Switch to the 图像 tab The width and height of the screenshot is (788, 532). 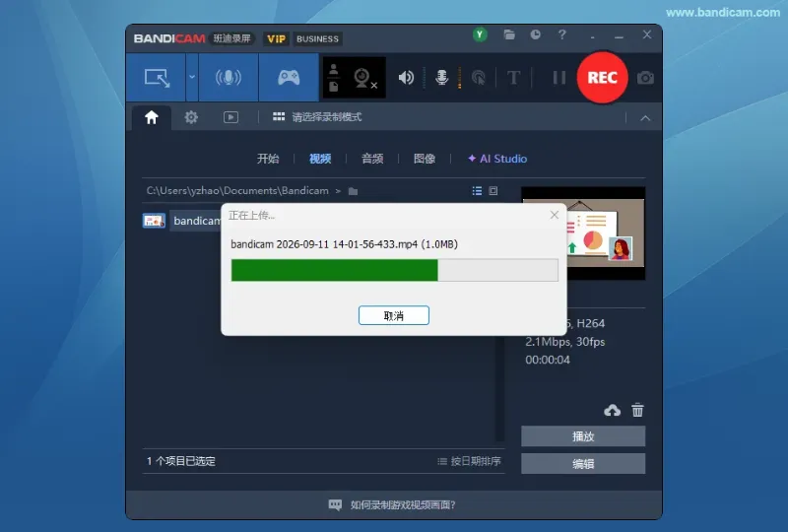(x=425, y=159)
